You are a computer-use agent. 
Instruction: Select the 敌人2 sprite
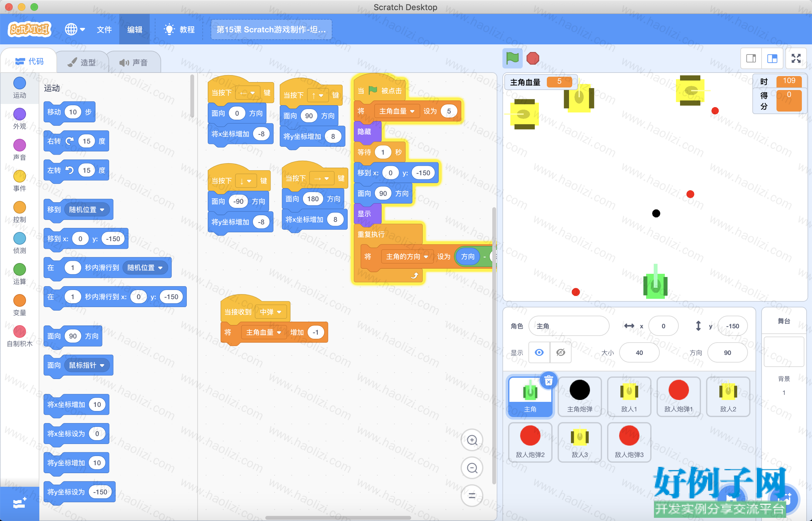click(728, 396)
